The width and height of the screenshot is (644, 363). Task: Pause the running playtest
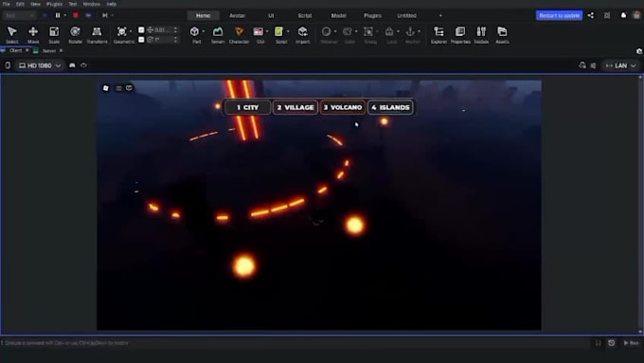click(x=58, y=15)
